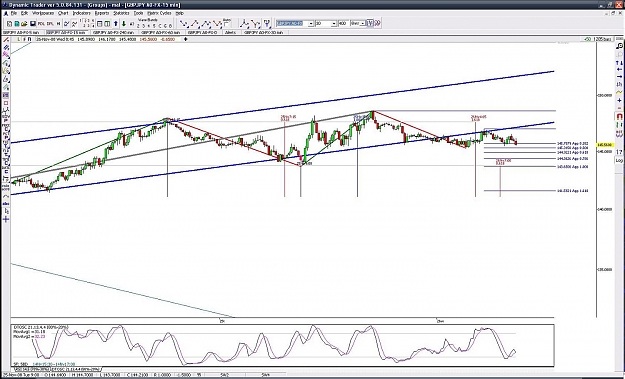
Task: Click the yellow folder open icon
Action: pyautogui.click(x=24, y=24)
